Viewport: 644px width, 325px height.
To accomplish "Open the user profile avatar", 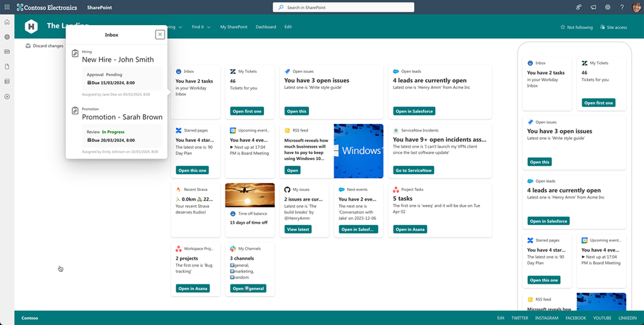I will point(636,7).
